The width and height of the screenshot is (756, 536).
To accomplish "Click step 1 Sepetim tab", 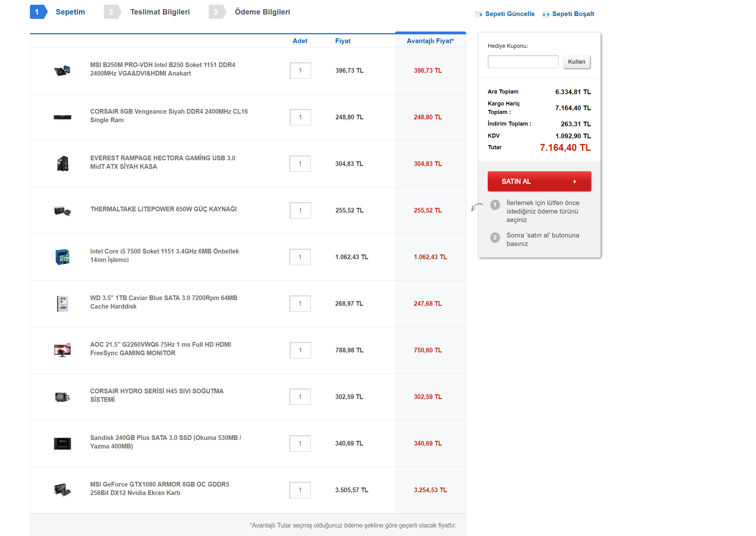I will (x=70, y=12).
